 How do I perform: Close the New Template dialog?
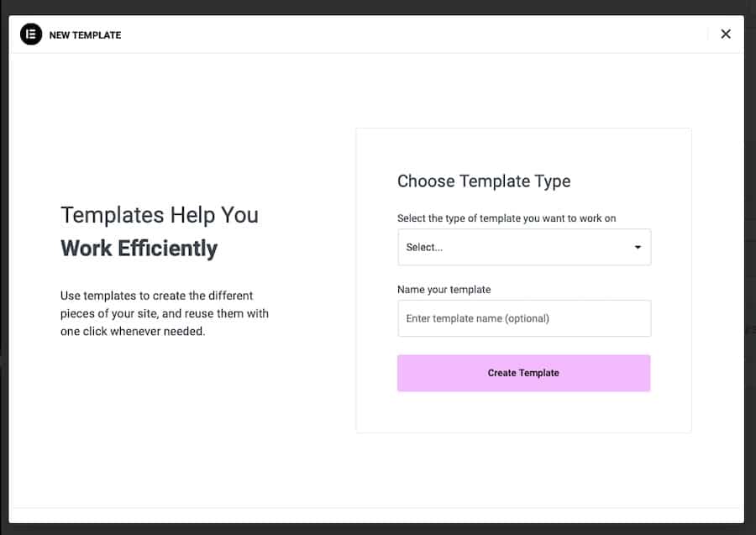(x=726, y=34)
